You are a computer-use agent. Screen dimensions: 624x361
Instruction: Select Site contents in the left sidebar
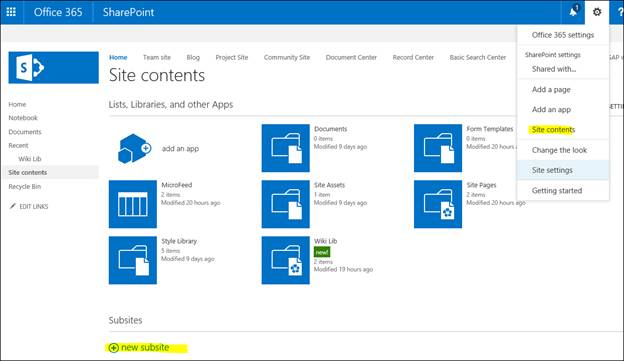coord(27,172)
